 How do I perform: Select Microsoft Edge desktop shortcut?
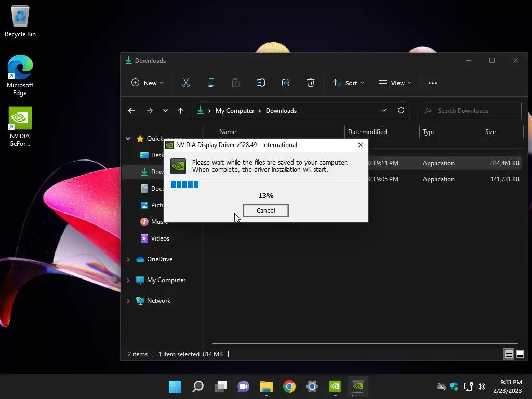point(20,75)
